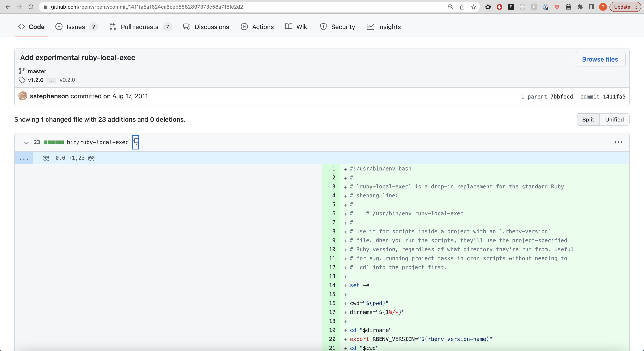Reload the page with the refresh icon

[31, 7]
